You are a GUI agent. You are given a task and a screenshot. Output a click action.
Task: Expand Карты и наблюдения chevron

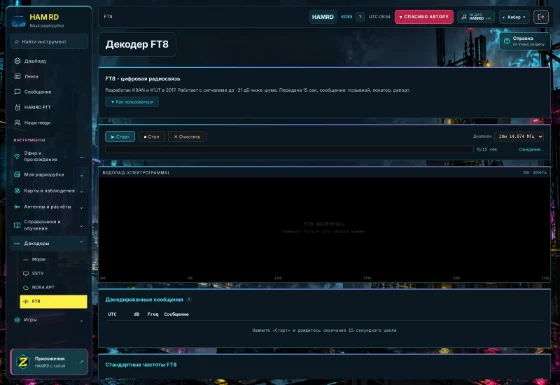(x=81, y=191)
